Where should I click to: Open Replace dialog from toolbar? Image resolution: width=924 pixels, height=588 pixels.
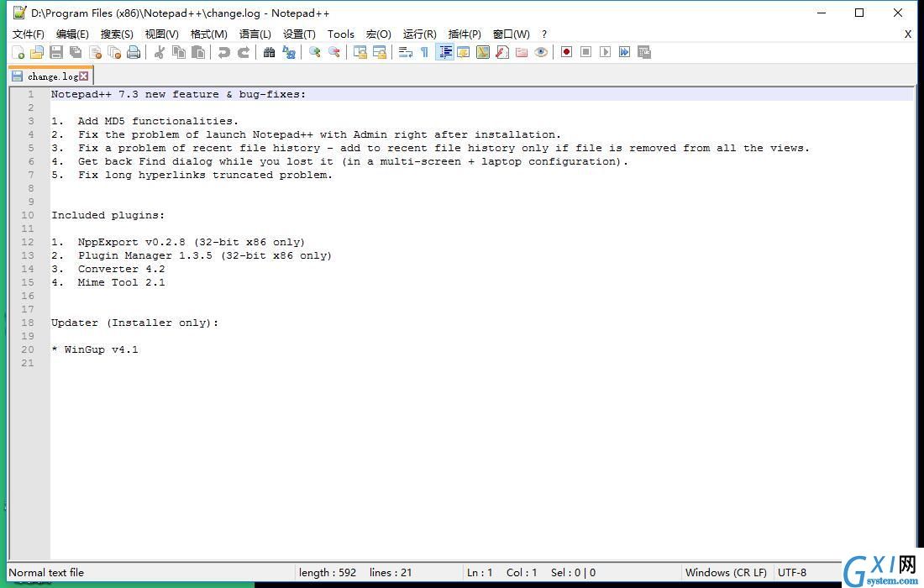coord(289,52)
